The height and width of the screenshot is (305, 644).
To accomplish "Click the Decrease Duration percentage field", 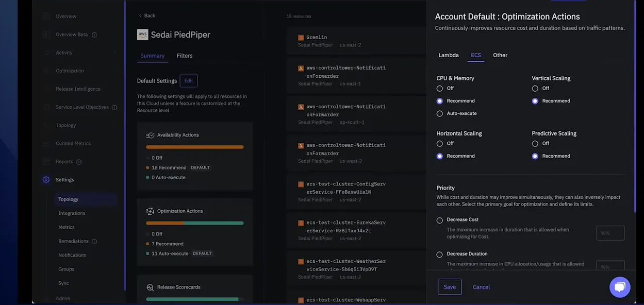I will click(x=610, y=266).
